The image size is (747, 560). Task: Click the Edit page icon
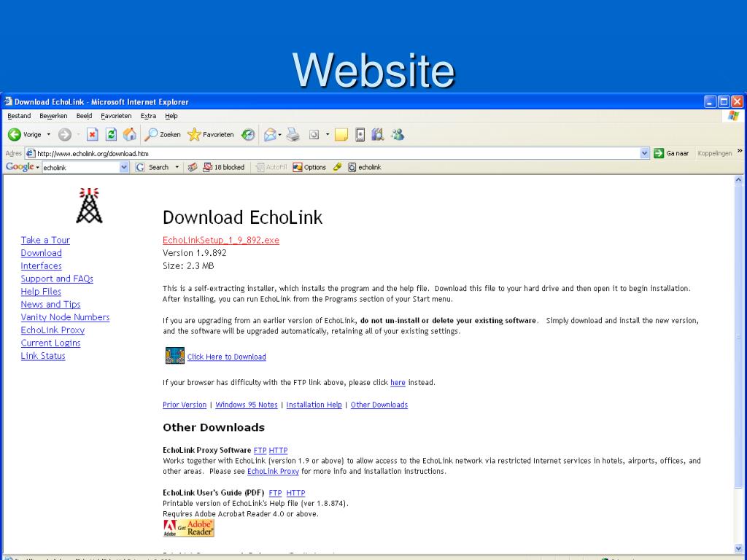(x=314, y=135)
